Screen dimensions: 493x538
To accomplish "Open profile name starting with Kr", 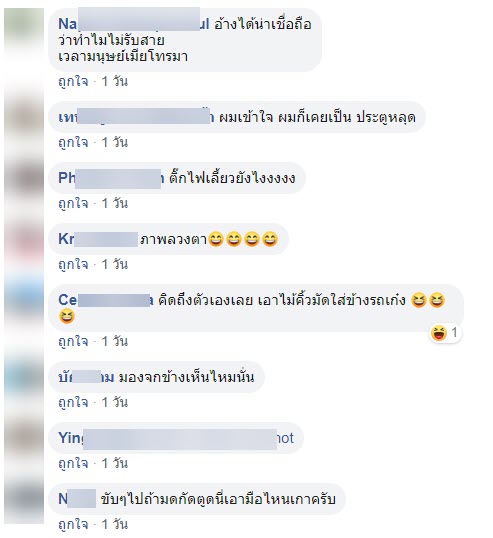I will [x=98, y=239].
